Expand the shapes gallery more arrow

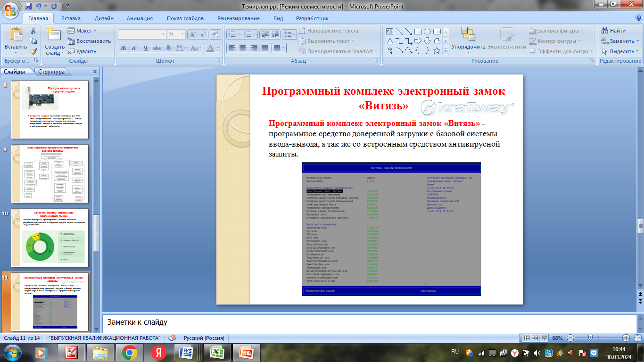point(446,50)
